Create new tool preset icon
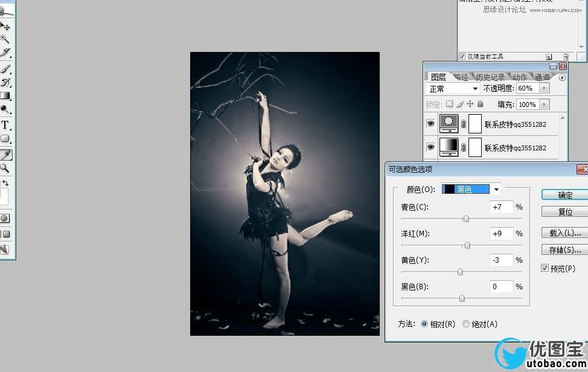The image size is (588, 372). (x=549, y=57)
